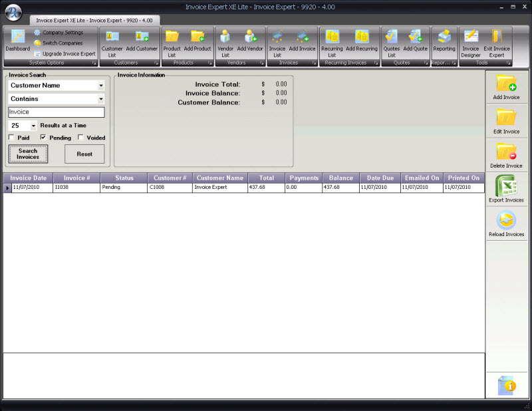Sort by Invoice # column header
532x411 pixels.
pos(76,178)
